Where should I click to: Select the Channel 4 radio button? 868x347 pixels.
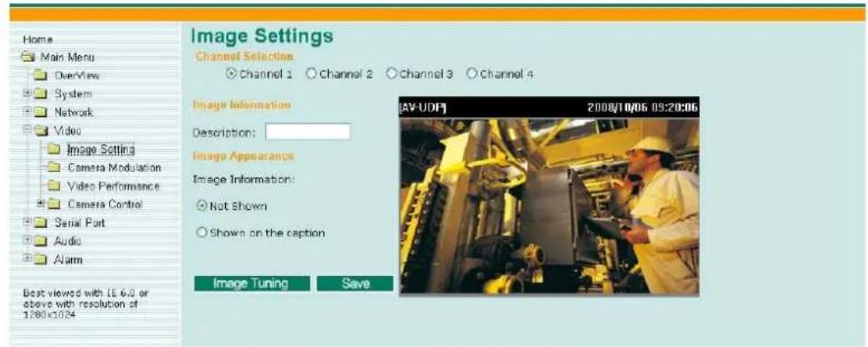click(x=471, y=74)
